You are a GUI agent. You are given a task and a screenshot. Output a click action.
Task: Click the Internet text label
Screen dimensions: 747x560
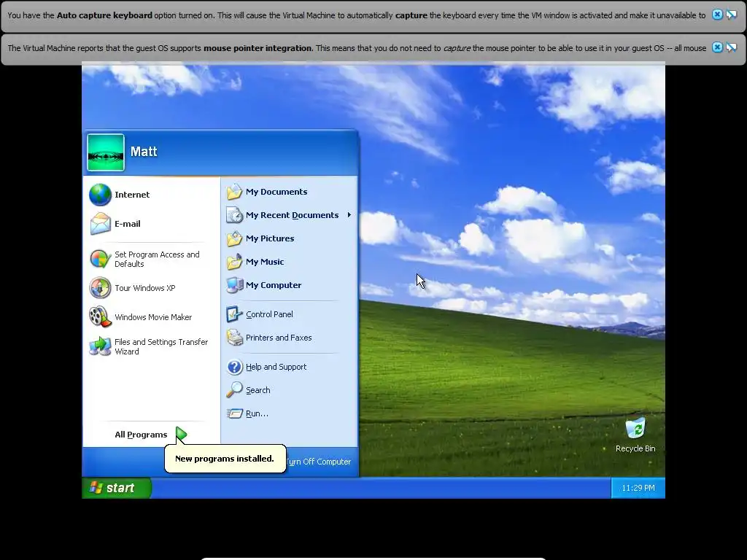click(x=132, y=194)
